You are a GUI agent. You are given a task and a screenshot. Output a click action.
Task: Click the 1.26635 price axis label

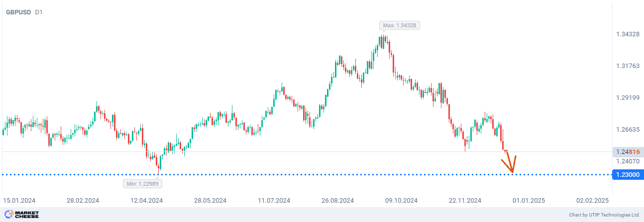click(628, 130)
